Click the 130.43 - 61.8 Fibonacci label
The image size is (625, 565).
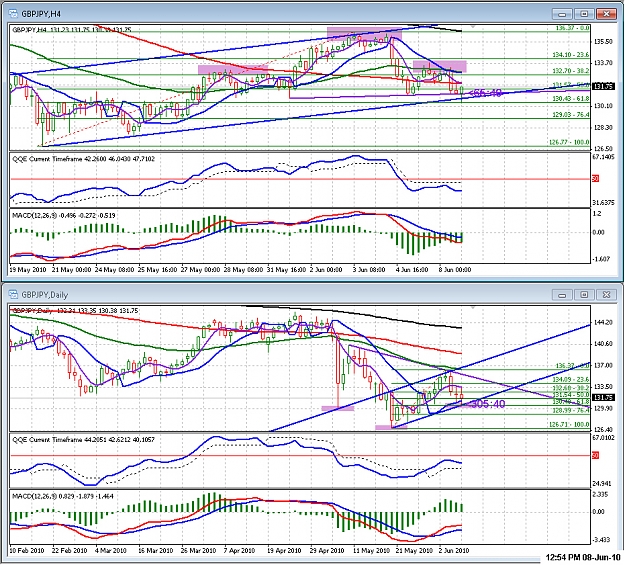[570, 98]
